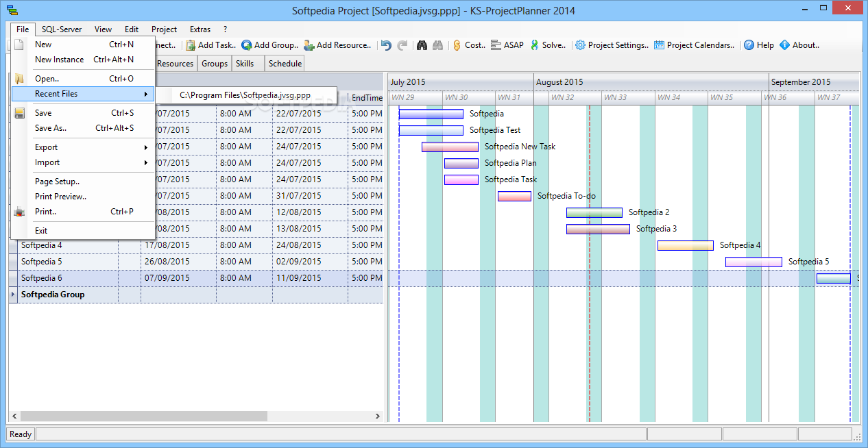Click the greyed Redo arrow icon
This screenshot has height=448, width=868.
point(402,45)
